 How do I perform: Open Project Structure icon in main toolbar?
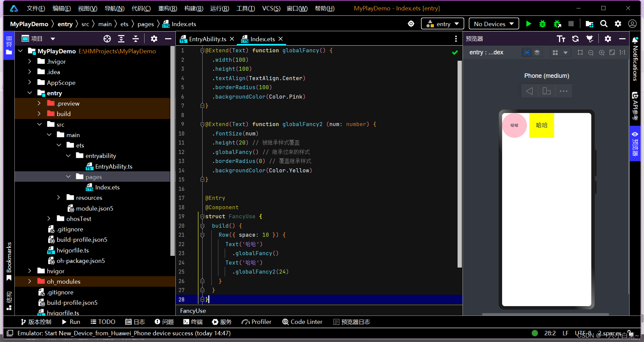[589, 24]
